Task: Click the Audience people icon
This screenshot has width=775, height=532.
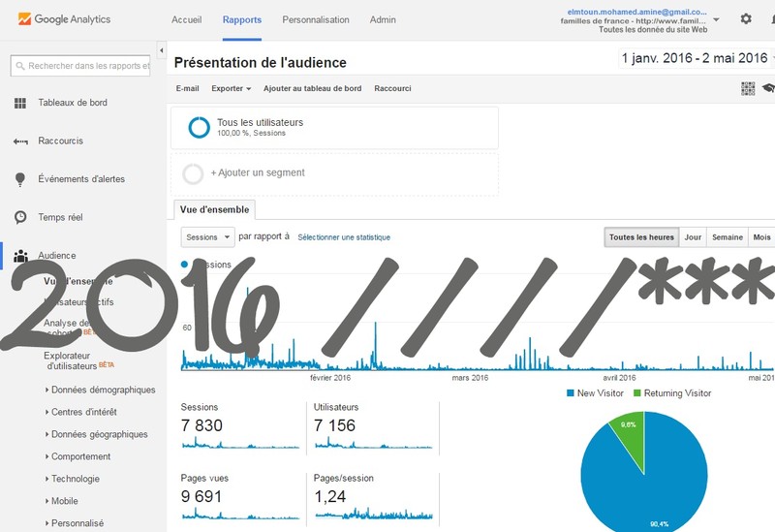Action: point(20,256)
